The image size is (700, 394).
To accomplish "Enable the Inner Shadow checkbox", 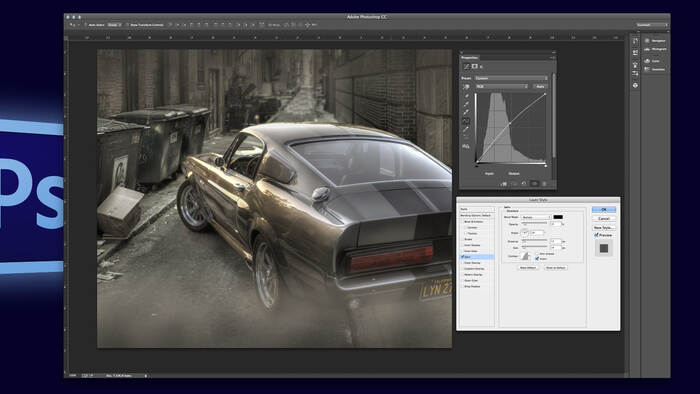I will (x=462, y=245).
